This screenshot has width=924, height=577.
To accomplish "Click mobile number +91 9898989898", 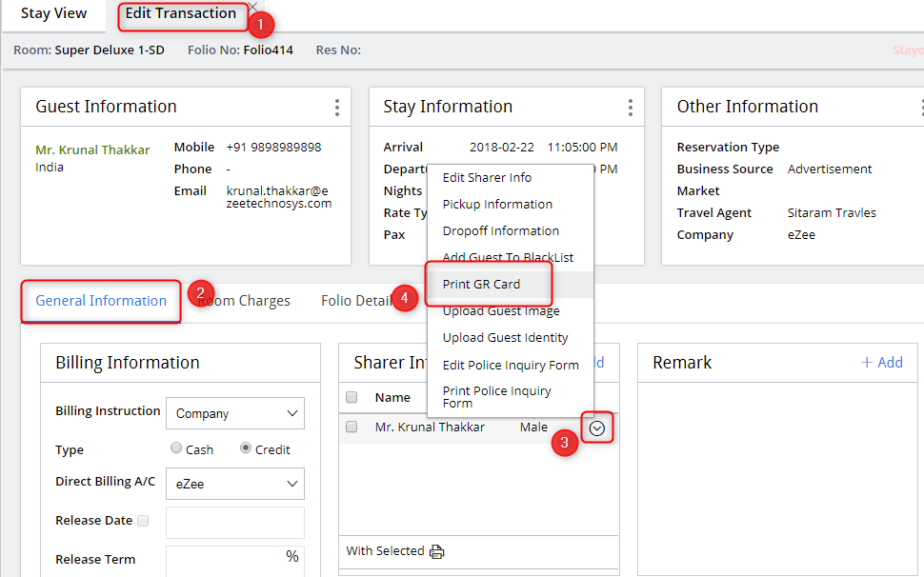I will coord(273,148).
